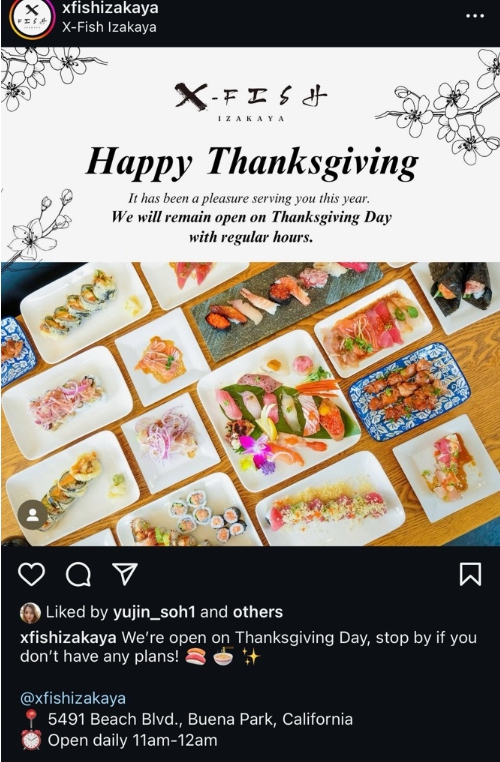This screenshot has width=500, height=762.
Task: Tap the X-Fish Izakaya profile picture
Action: point(32,18)
